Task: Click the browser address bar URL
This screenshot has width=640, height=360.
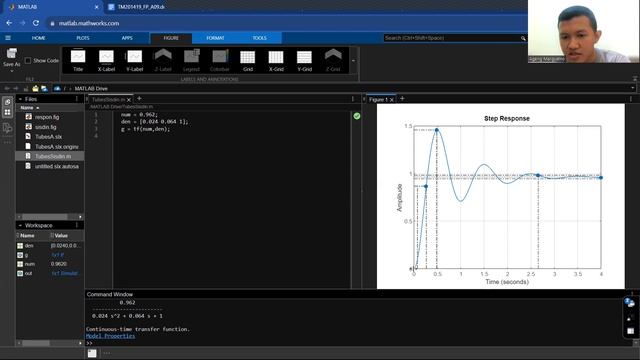Action: click(x=89, y=23)
